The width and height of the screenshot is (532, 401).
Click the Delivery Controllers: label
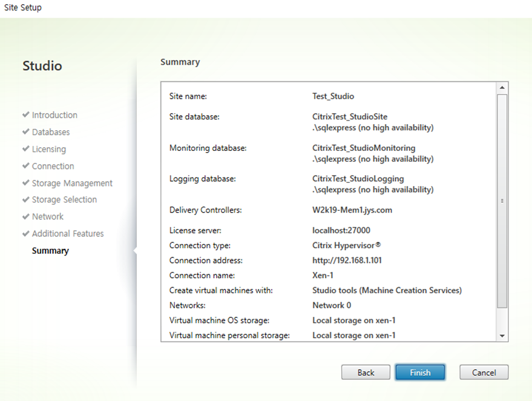click(x=206, y=210)
